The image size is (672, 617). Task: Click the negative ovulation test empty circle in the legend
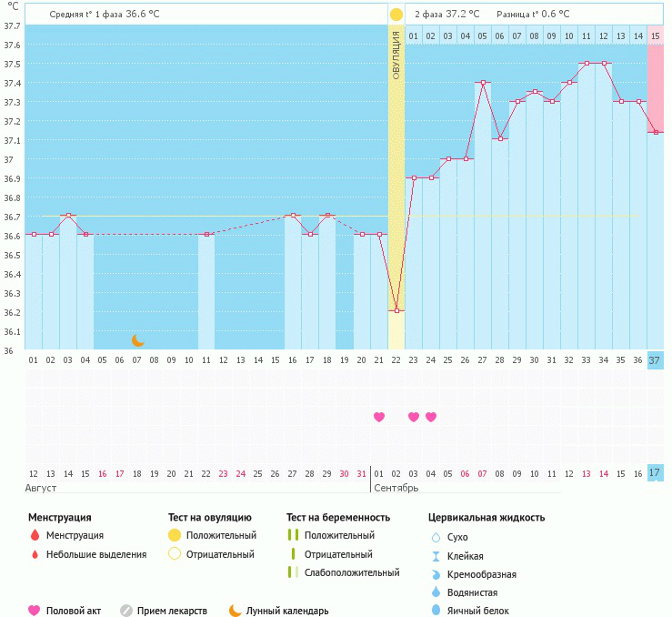click(x=175, y=554)
